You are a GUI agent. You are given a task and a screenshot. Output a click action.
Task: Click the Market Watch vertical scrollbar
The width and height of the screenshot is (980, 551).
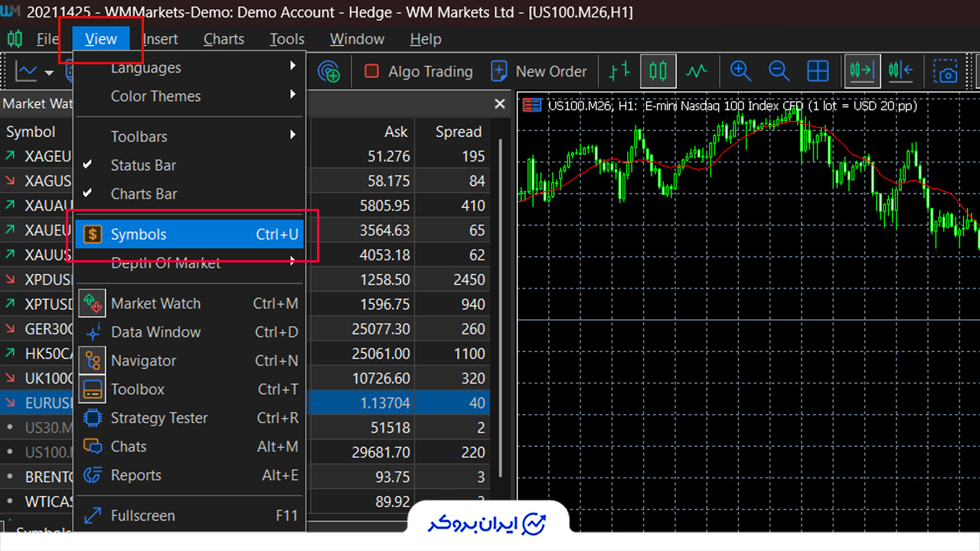coord(501,306)
